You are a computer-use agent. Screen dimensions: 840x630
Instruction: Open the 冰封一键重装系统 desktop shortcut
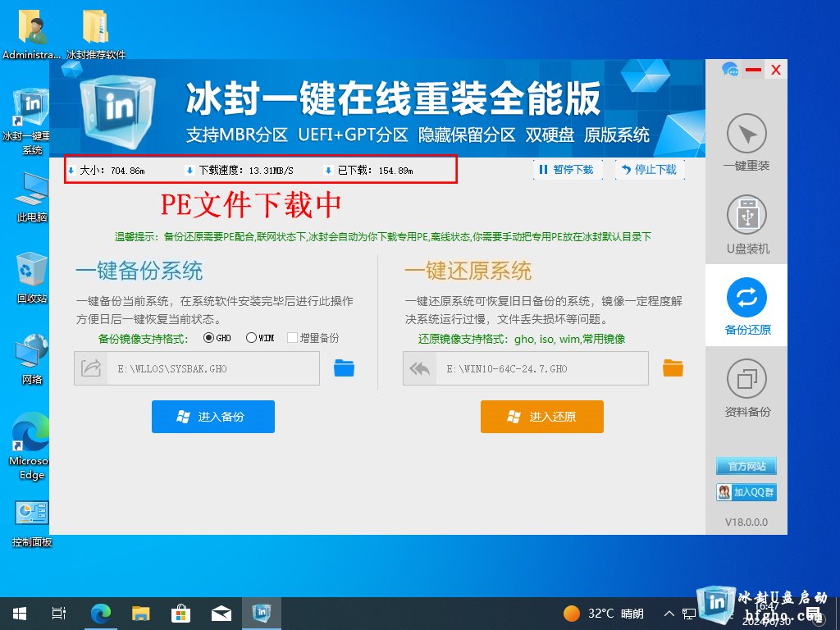tap(32, 121)
